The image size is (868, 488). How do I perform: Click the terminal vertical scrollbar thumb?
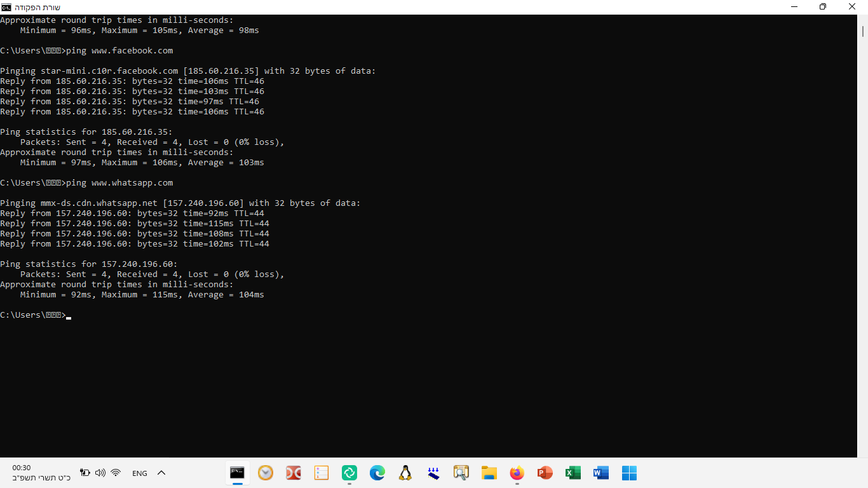point(863,30)
